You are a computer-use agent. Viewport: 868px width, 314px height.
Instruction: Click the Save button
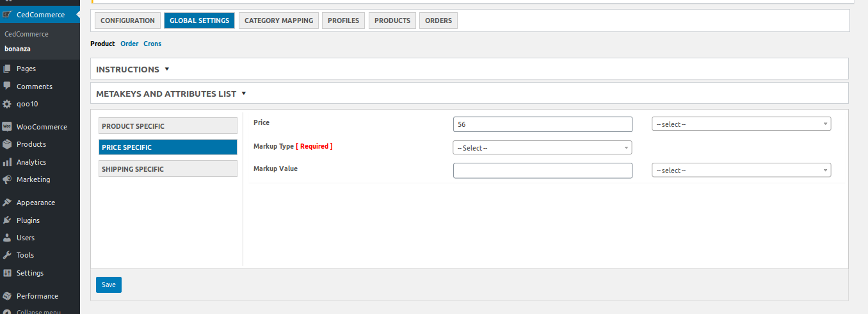pos(109,285)
